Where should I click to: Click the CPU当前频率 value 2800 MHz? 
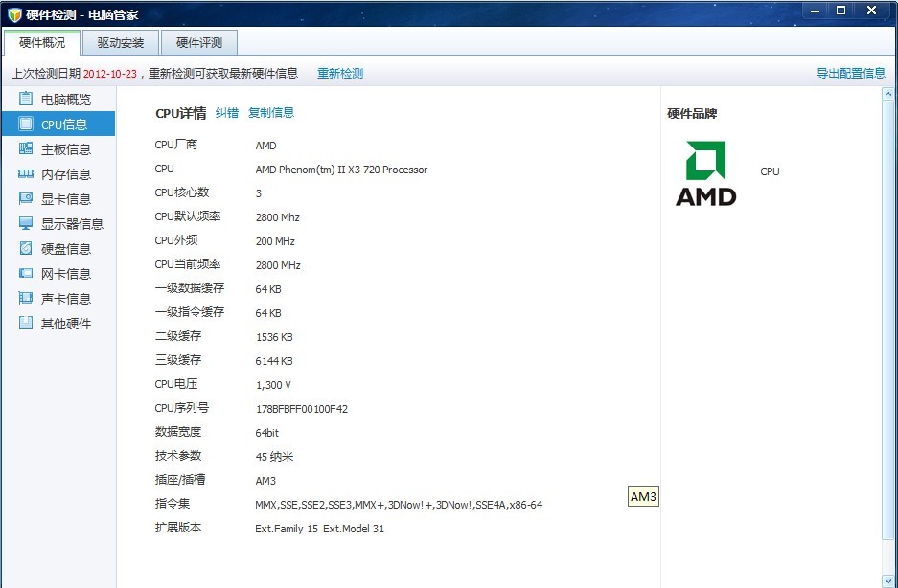coord(278,265)
